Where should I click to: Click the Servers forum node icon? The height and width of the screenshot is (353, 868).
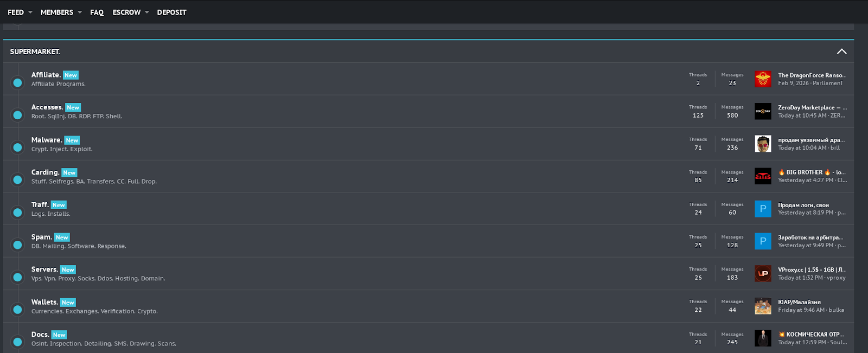pos(17,277)
